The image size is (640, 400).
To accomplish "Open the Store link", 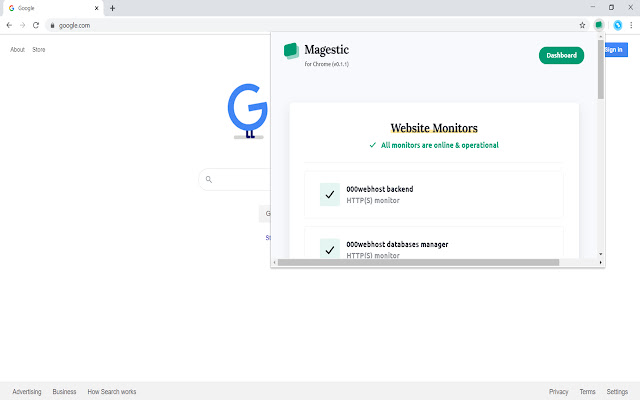I will coord(39,49).
